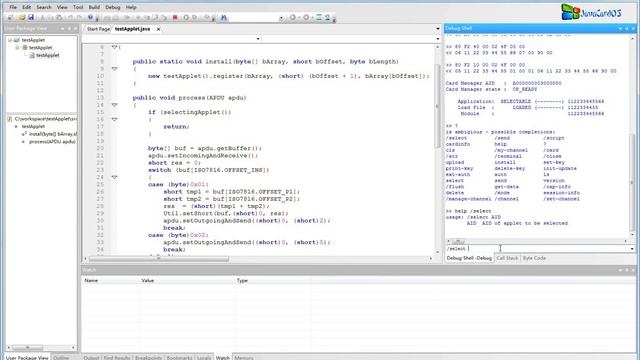This screenshot has width=640, height=360.
Task: Pin the Debug Shell panel
Action: click(627, 28)
